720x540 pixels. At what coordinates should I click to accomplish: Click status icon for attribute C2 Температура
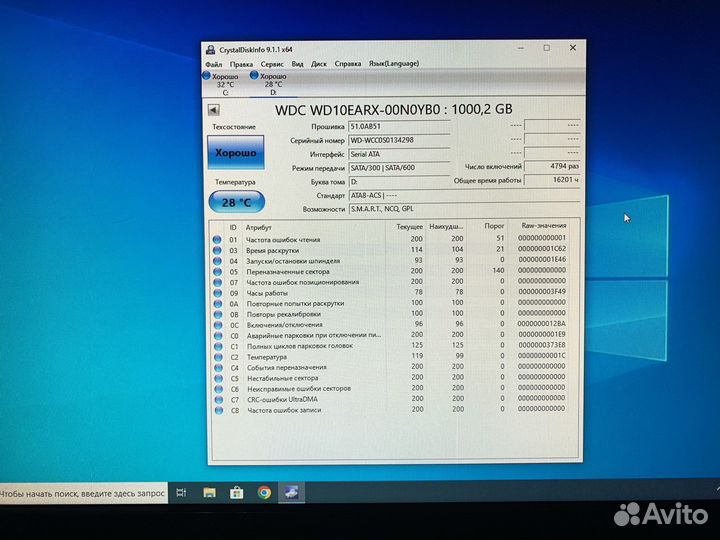[219, 357]
